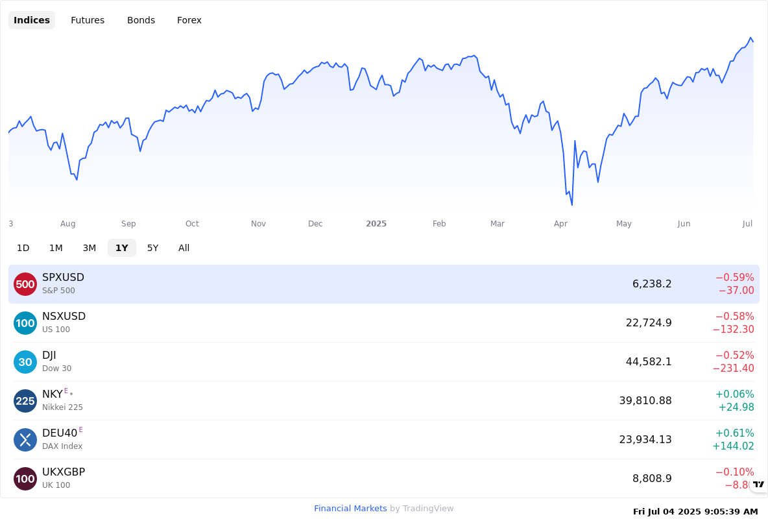Click the SPXUSD price 6,238.2
768x532 pixels.
(652, 284)
